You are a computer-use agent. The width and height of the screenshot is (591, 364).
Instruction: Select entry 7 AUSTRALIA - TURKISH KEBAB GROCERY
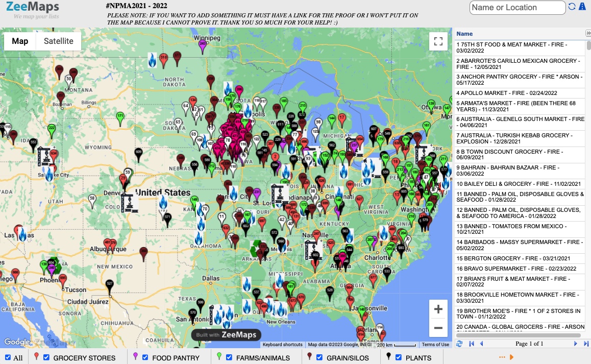coord(520,138)
